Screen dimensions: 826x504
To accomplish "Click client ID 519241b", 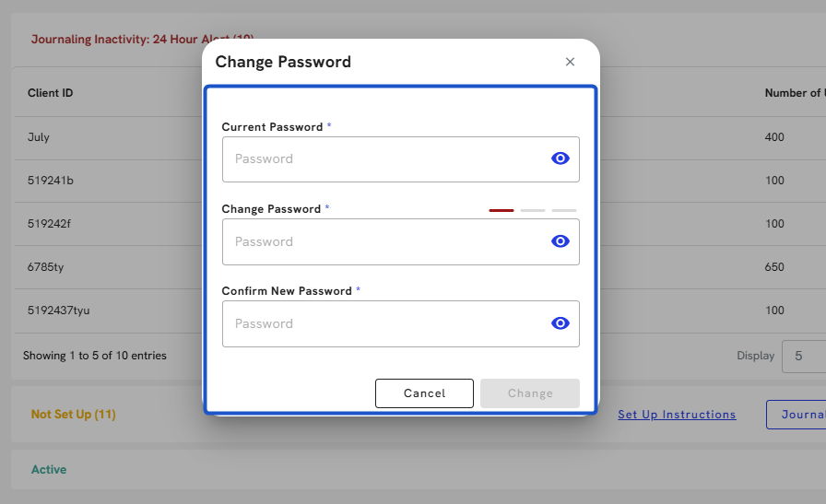I will (51, 181).
